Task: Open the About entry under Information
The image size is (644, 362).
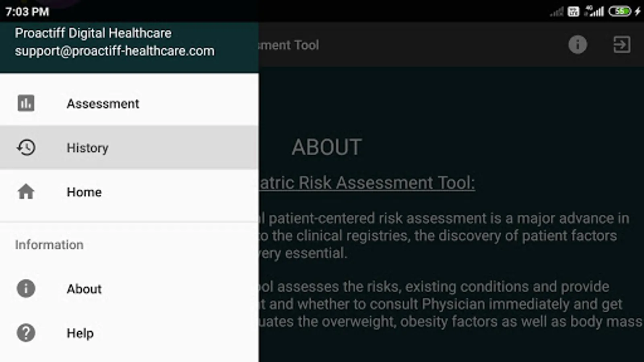Action: pyautogui.click(x=84, y=289)
